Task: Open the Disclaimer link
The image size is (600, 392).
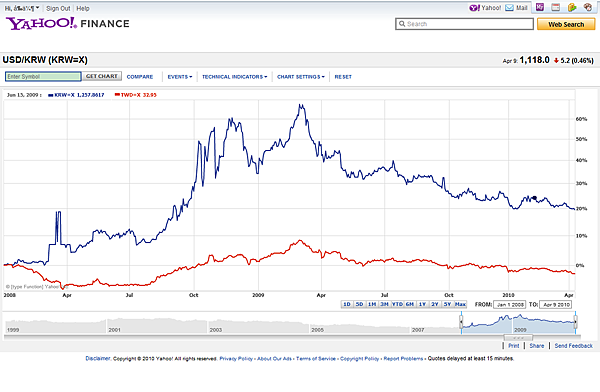Action: pos(98,359)
